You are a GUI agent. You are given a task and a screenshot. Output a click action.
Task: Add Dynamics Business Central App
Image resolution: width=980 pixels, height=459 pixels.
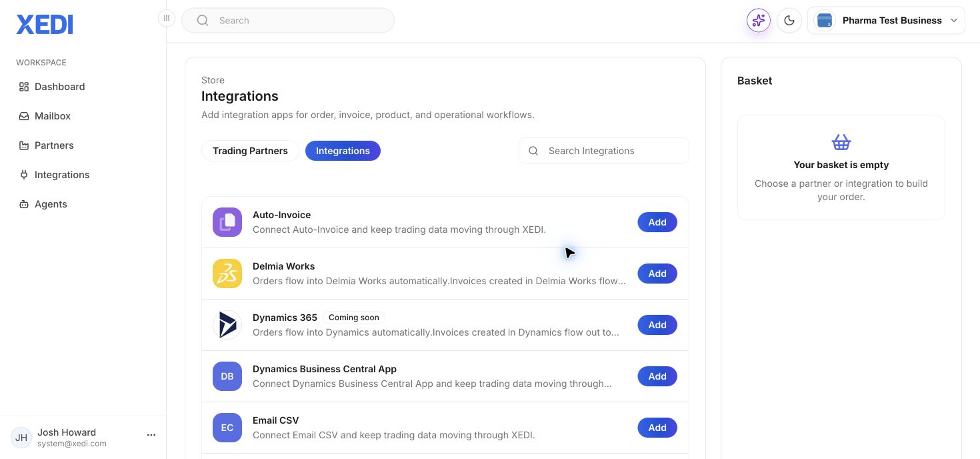657,376
